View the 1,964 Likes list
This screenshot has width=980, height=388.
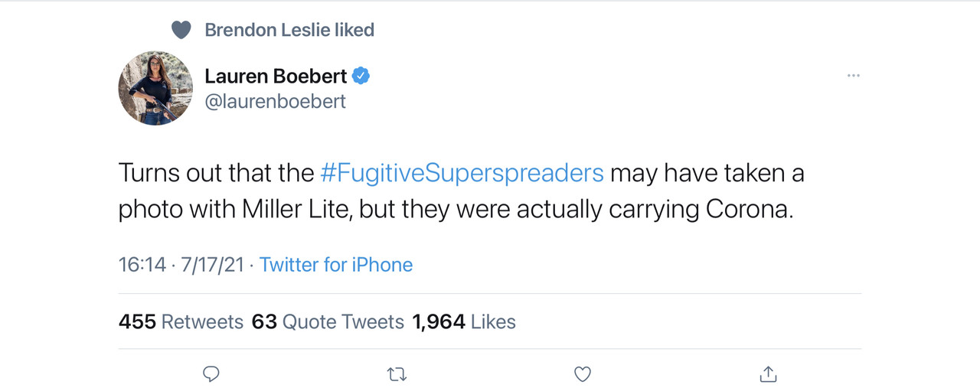pos(464,322)
